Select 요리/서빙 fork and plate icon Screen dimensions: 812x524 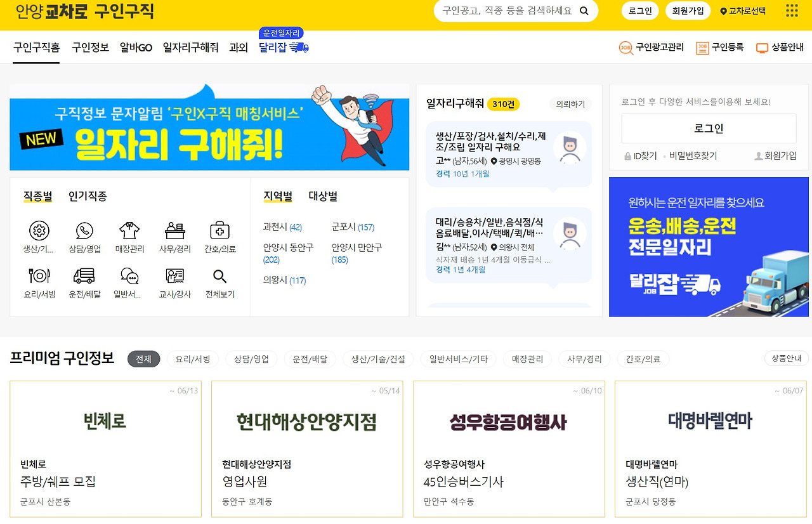pyautogui.click(x=39, y=276)
